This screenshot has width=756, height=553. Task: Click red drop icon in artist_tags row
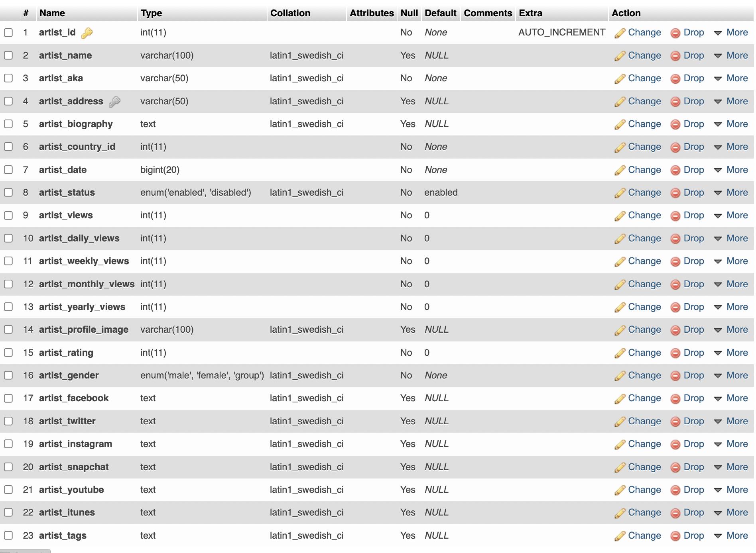click(x=675, y=536)
